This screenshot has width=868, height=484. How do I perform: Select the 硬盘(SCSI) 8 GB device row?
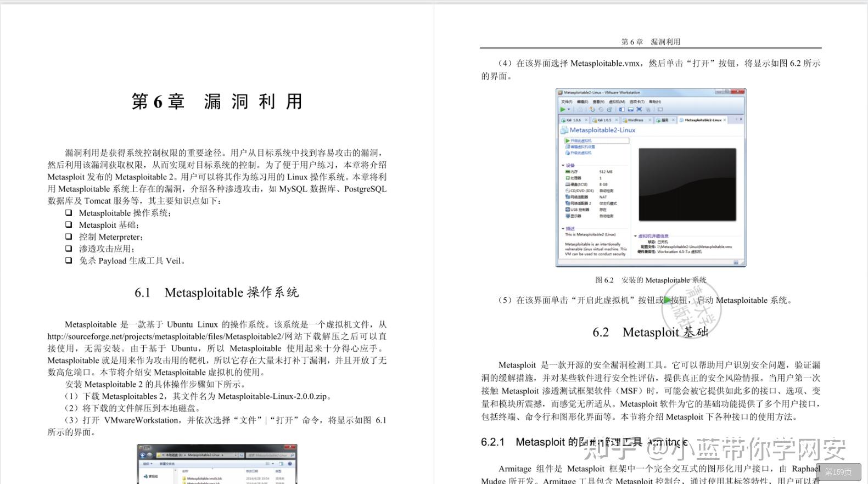(x=586, y=184)
